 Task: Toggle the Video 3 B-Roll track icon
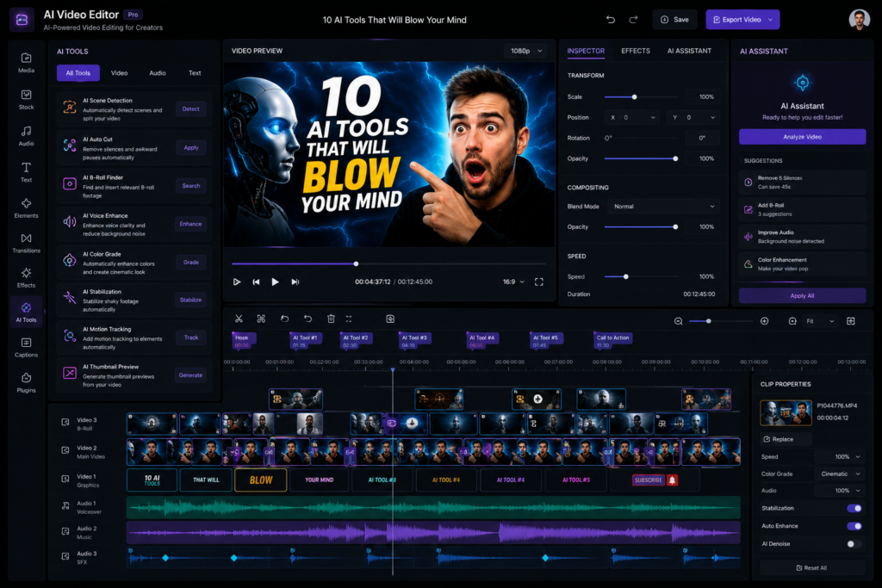click(65, 422)
